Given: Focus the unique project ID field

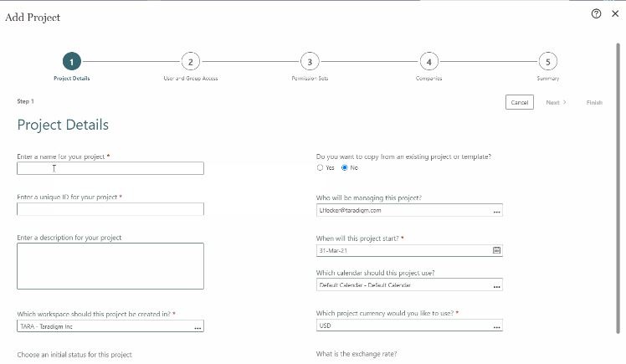Looking at the screenshot, I should [110, 209].
